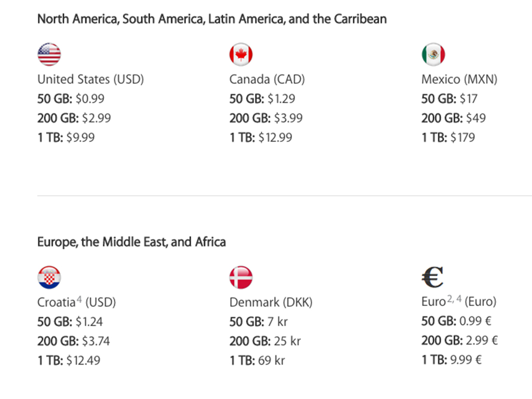The image size is (532, 399).
Task: Click the Canada flag icon
Action: click(x=241, y=55)
